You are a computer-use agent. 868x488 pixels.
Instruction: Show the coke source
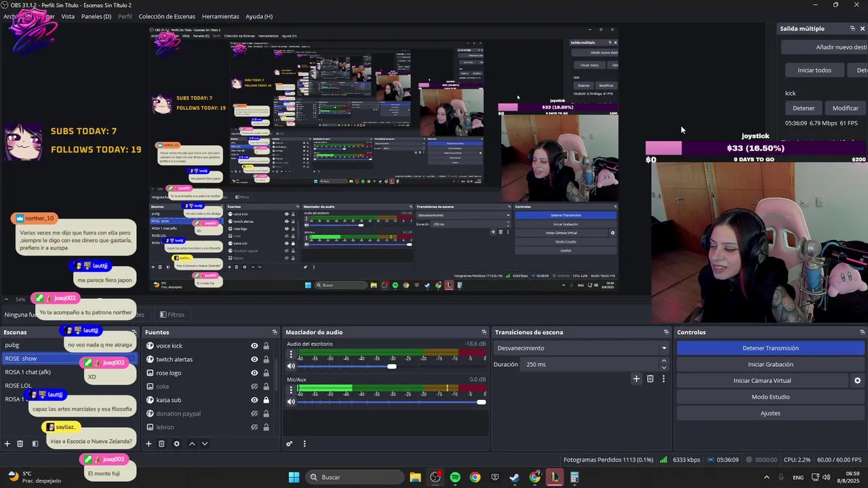(254, 386)
